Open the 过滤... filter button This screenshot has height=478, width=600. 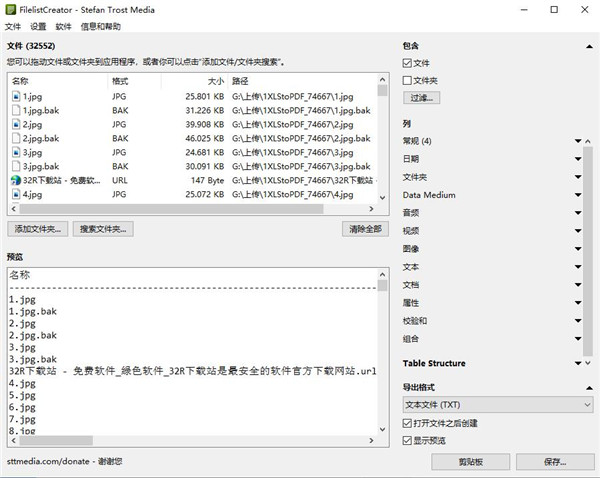click(x=421, y=98)
